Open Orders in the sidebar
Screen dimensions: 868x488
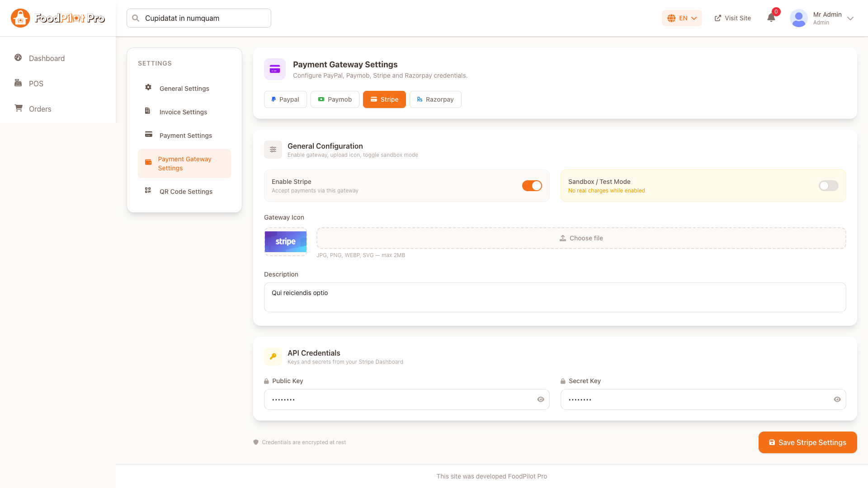(58, 109)
